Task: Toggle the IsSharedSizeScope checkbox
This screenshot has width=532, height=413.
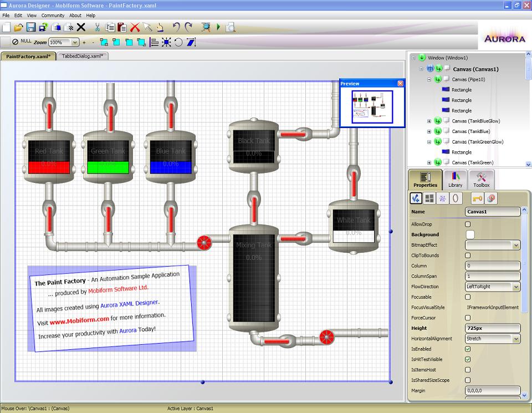Action: pyautogui.click(x=468, y=380)
